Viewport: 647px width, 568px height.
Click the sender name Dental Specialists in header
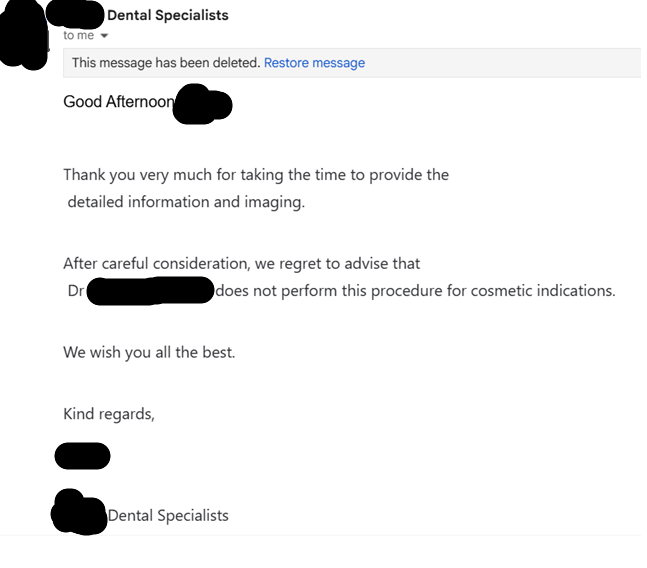point(167,15)
